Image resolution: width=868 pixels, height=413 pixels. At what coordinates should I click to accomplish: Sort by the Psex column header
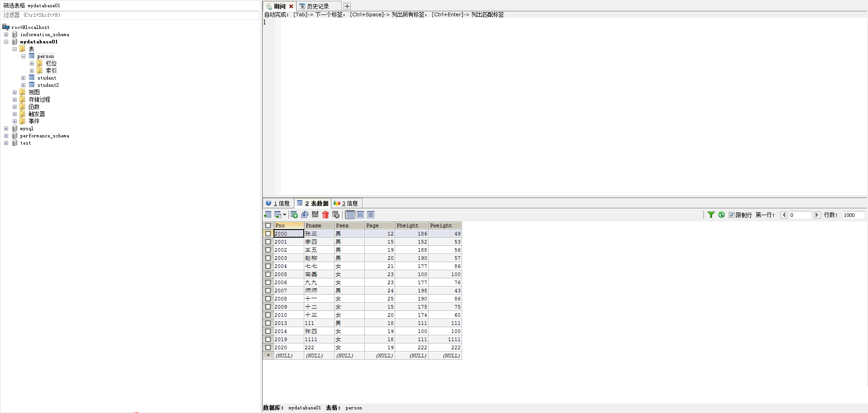coord(349,225)
